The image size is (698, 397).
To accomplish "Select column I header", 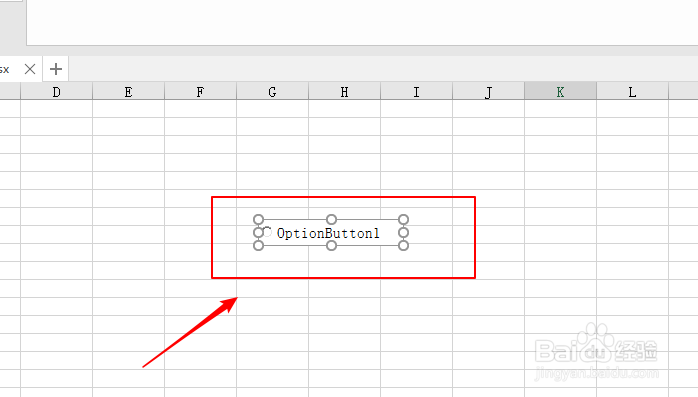I will [417, 92].
